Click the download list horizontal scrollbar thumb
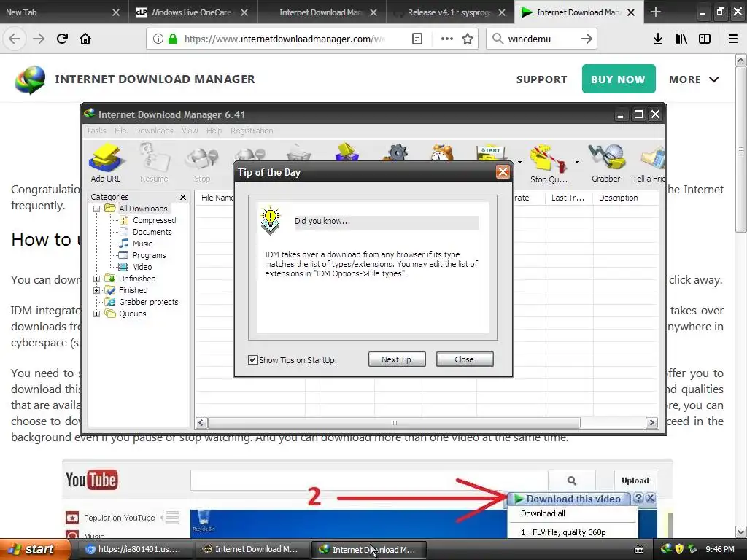Screen dimensions: 747x560 pyautogui.click(x=394, y=423)
